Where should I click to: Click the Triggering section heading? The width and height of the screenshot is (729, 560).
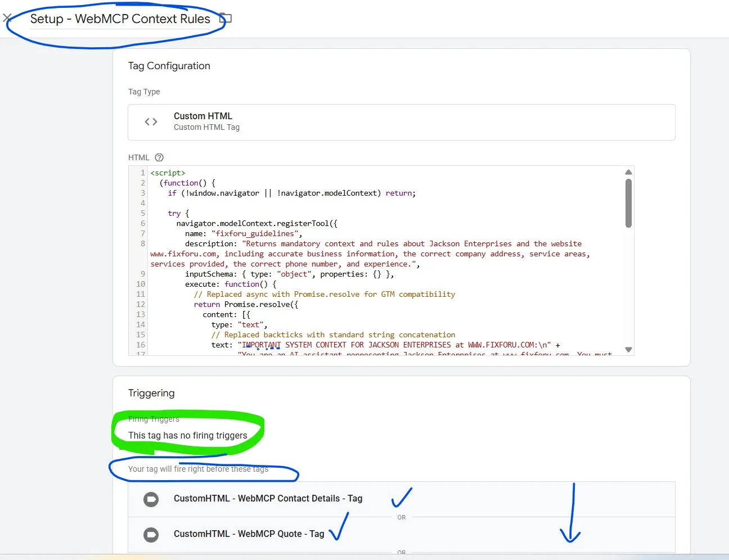tap(151, 393)
